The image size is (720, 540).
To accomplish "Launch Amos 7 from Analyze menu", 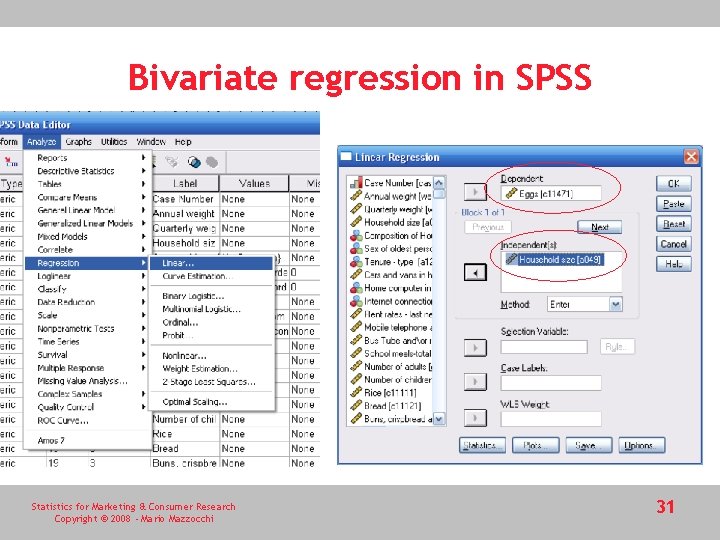I will [x=87, y=440].
